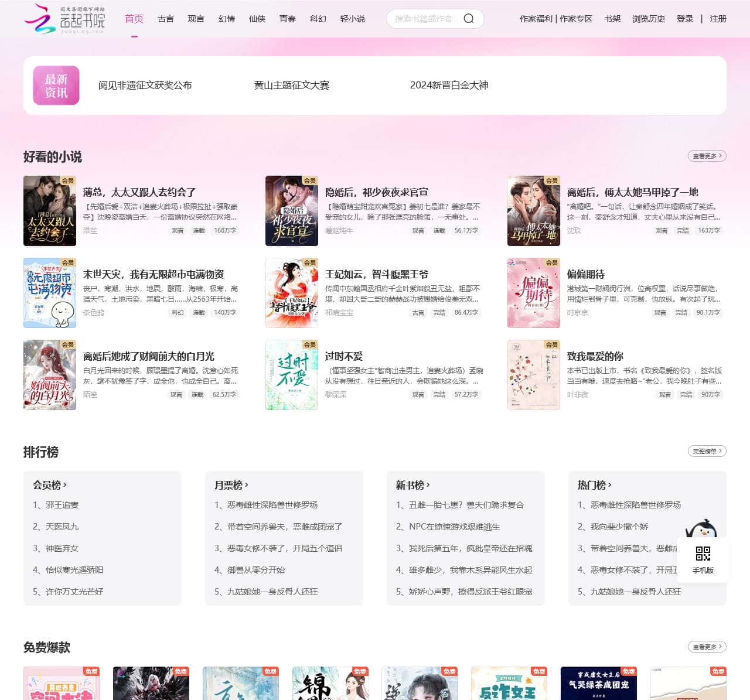The height and width of the screenshot is (700, 750).
Task: Click the 最新资讯 pink badge
Action: (56, 86)
